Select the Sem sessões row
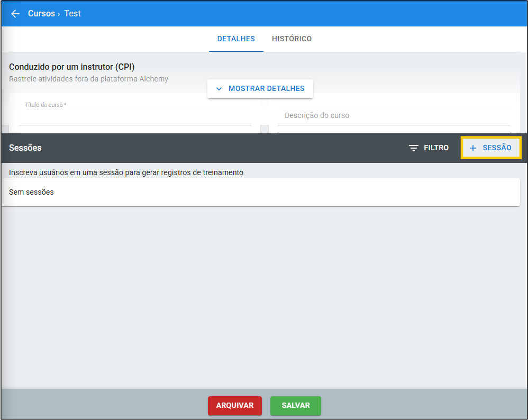The height and width of the screenshot is (420, 528). pos(260,192)
